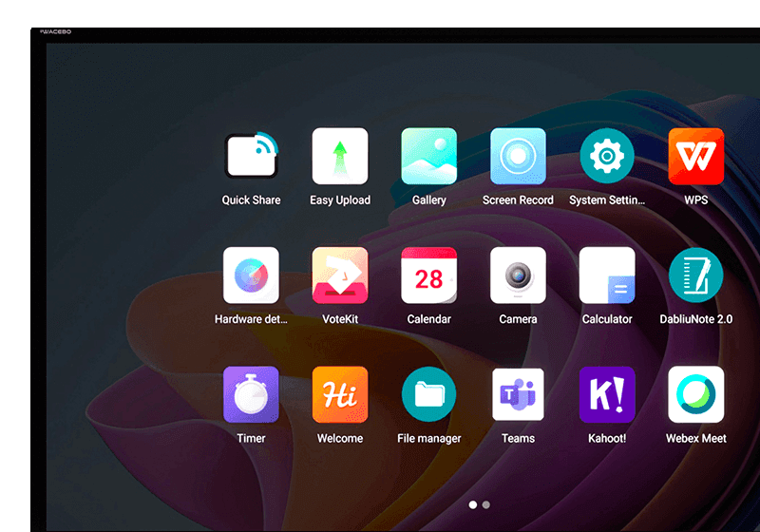Launch the WPS office app
Image resolution: width=760 pixels, height=532 pixels.
pyautogui.click(x=696, y=156)
